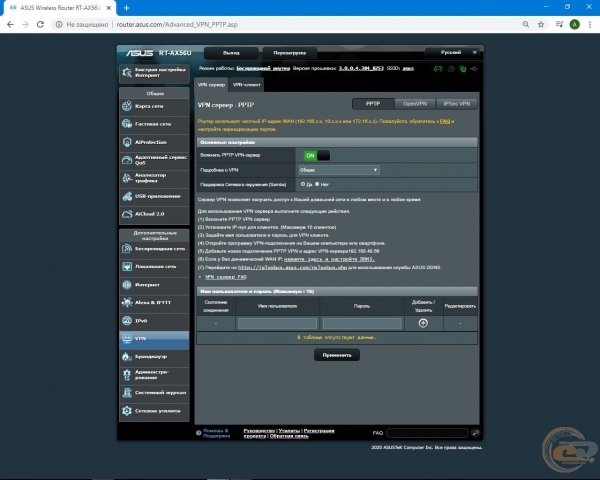Open the FAQ link in warning text

pyautogui.click(x=445, y=121)
